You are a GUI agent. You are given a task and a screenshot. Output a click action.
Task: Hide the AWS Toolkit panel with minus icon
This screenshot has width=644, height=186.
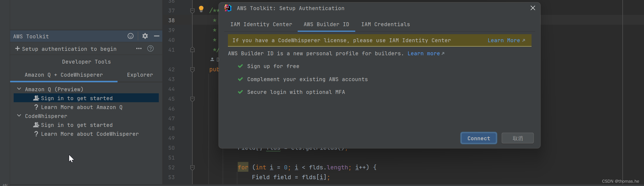[x=157, y=36]
